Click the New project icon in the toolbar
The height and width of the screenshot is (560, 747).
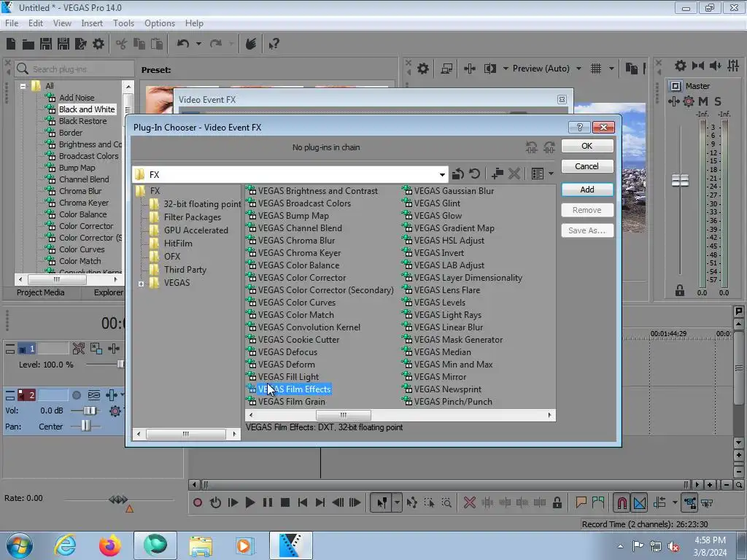point(11,44)
